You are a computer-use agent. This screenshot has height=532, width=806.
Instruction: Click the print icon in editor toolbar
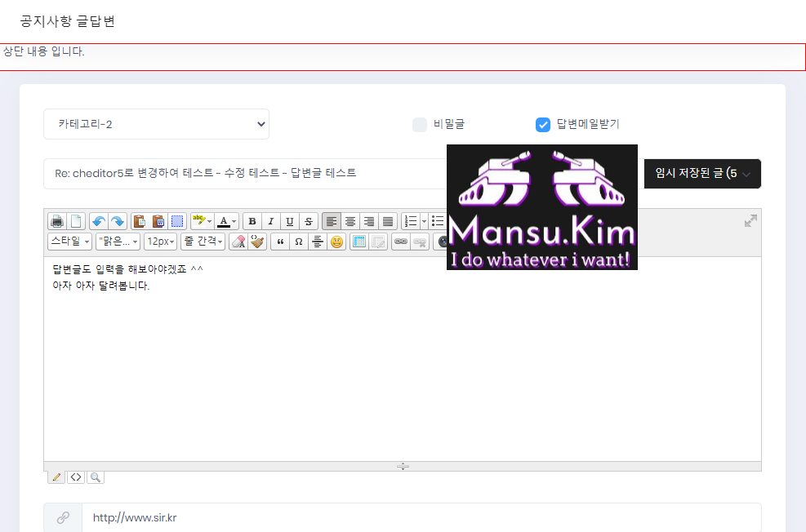tap(57, 221)
